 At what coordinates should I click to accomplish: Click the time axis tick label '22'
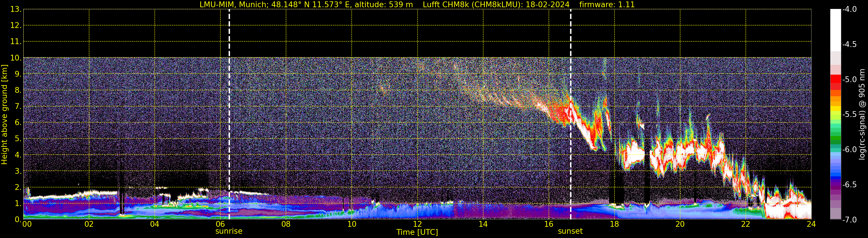(x=746, y=224)
